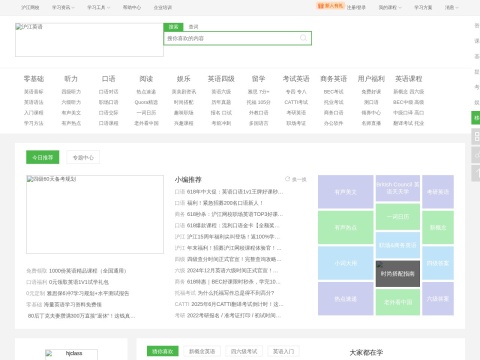Open 帮助中心 in the top bar
This screenshot has height=360, width=480.
click(132, 7)
